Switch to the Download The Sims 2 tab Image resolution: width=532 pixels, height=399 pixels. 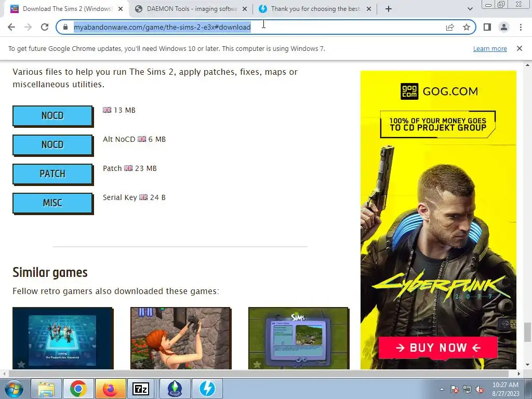67,9
